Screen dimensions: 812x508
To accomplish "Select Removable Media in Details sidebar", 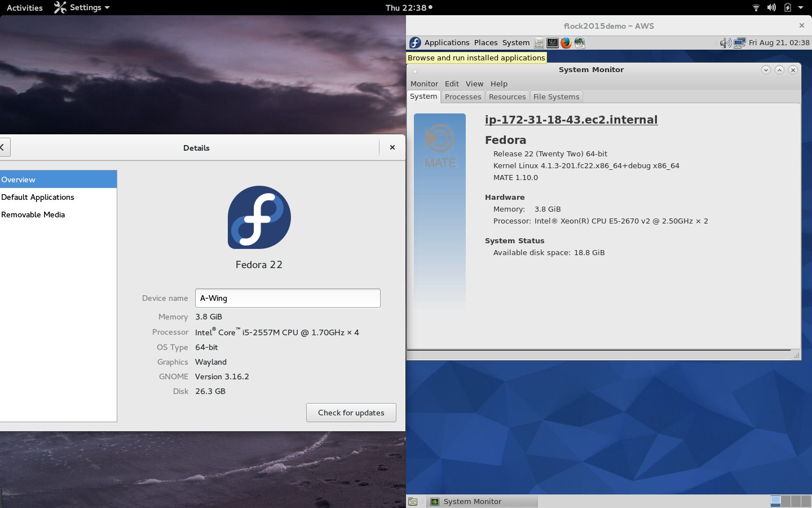I will pos(58,214).
